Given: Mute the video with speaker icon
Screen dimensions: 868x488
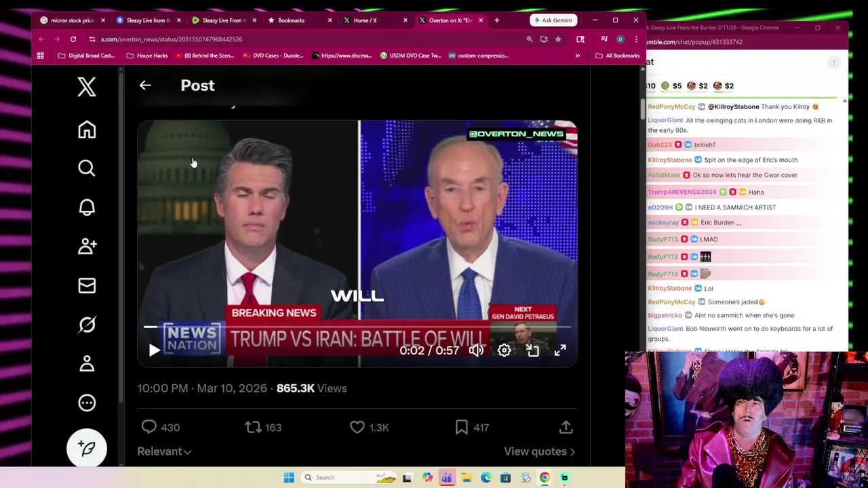Looking at the screenshot, I should tap(477, 350).
